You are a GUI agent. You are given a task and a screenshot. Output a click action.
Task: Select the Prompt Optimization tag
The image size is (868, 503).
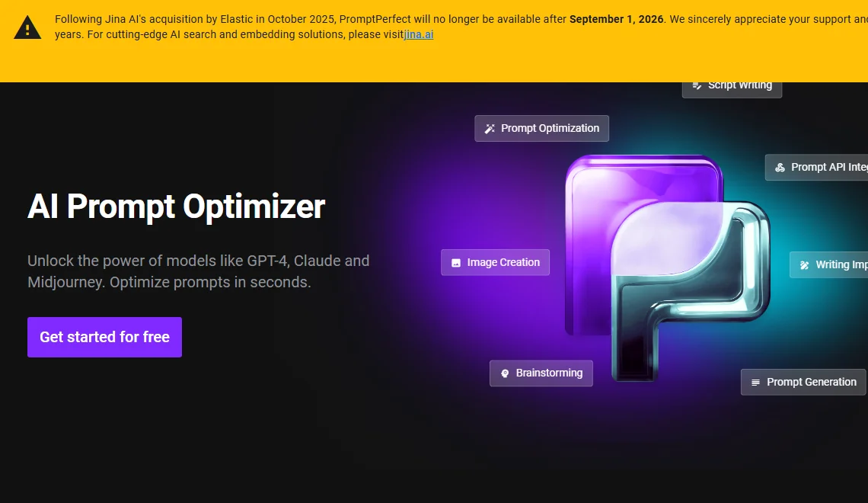tap(541, 129)
